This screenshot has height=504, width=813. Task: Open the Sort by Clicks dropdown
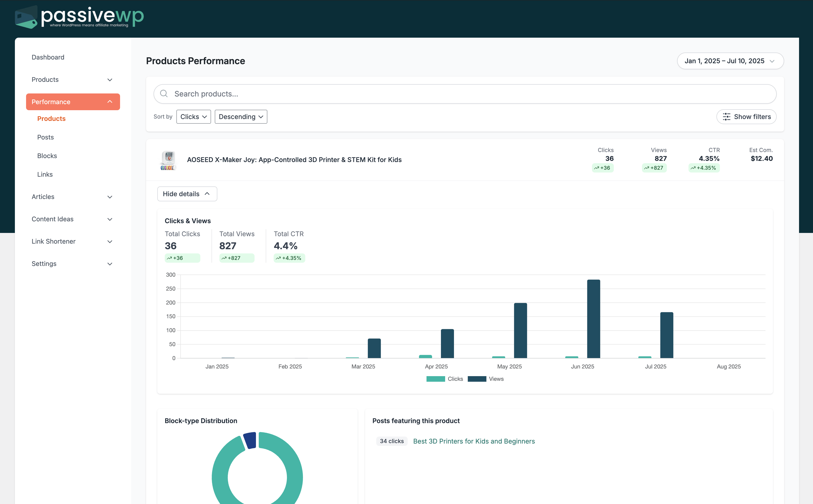pos(194,117)
